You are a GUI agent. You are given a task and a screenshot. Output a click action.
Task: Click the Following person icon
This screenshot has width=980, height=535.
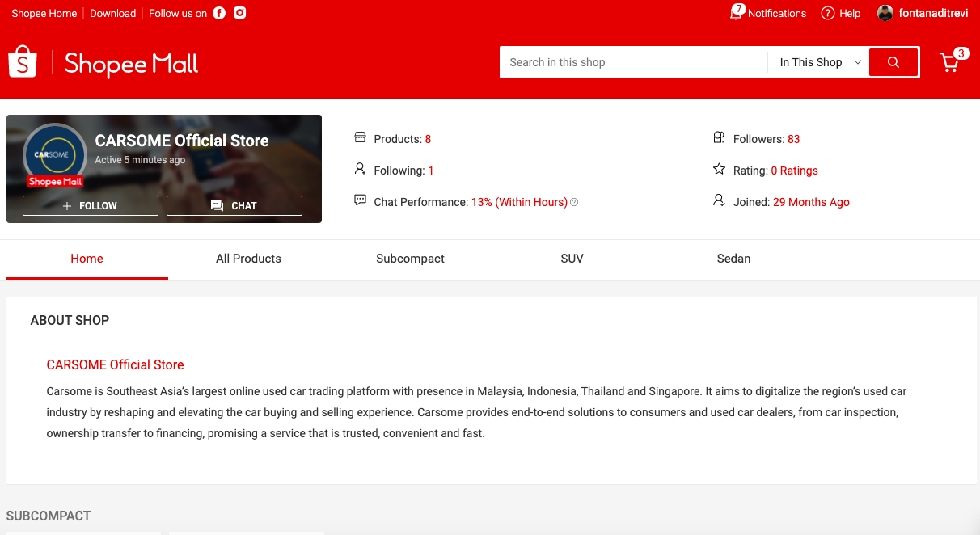click(x=361, y=170)
